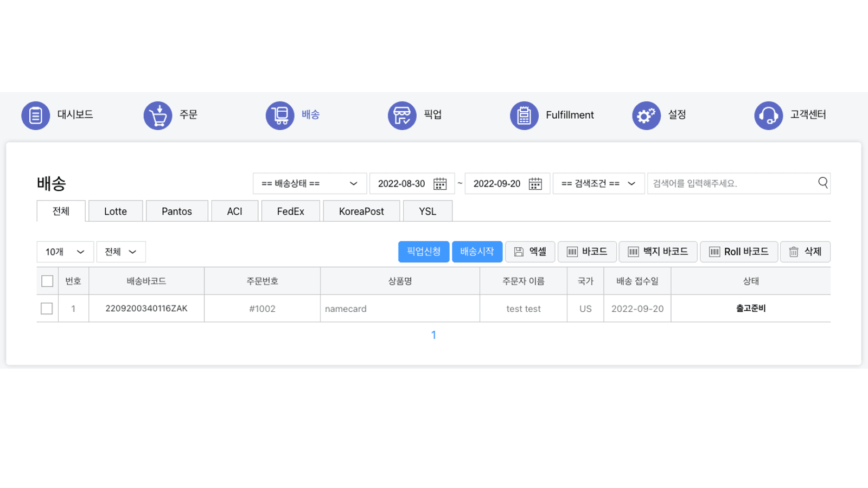Open the 대시보드 (Dashboard) icon
Image resolution: width=868 pixels, height=488 pixels.
[35, 115]
